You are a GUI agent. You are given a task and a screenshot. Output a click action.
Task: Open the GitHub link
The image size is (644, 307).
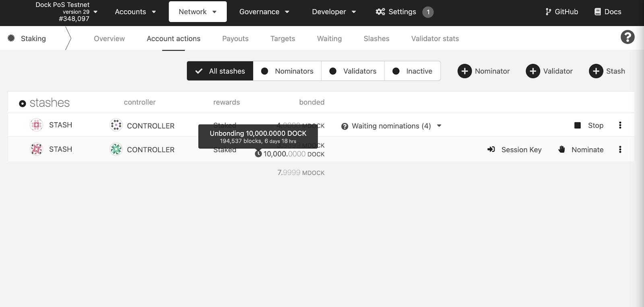[x=562, y=12]
